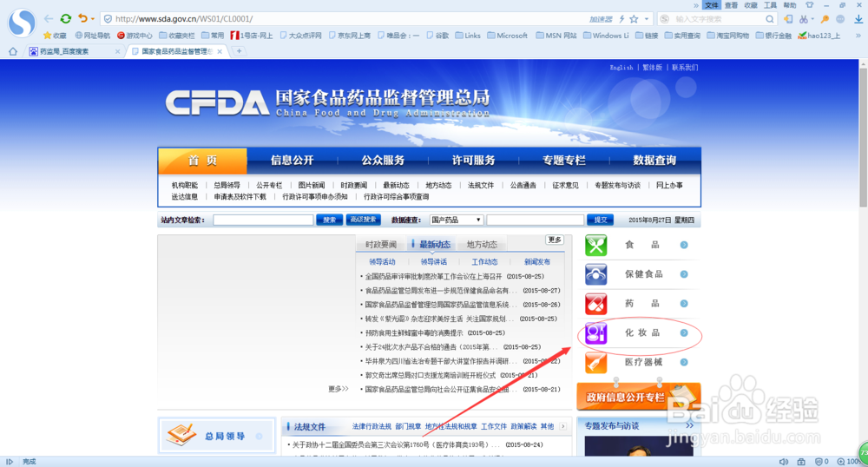Click the blue 保健食品 category icon
Viewport: 868px width, 467px height.
[596, 274]
